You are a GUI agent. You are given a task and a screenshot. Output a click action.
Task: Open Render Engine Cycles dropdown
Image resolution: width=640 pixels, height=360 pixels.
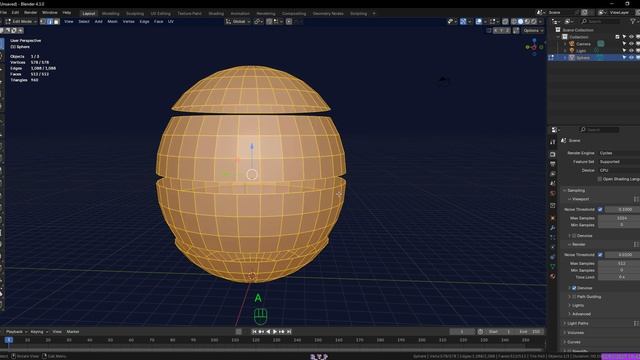[619, 153]
